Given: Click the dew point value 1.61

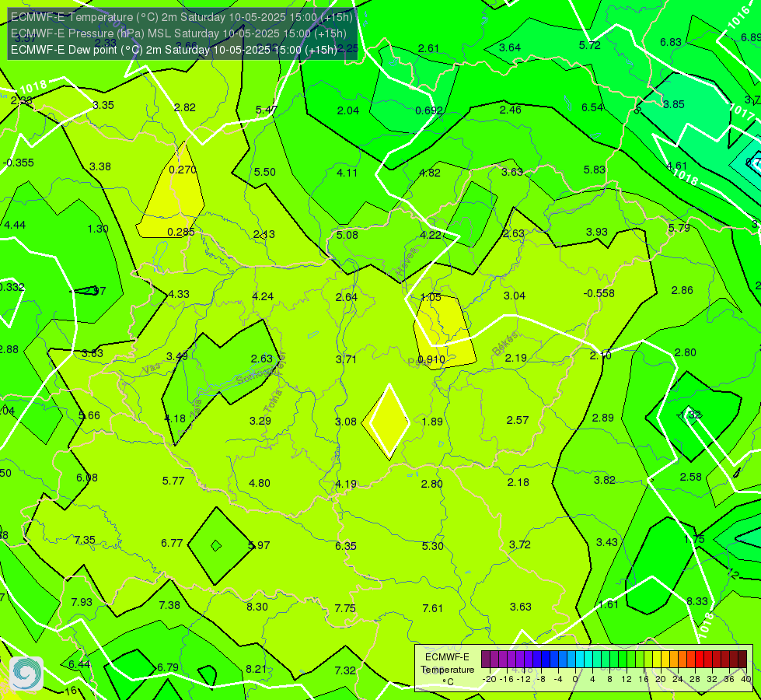Looking at the screenshot, I should coord(608,604).
